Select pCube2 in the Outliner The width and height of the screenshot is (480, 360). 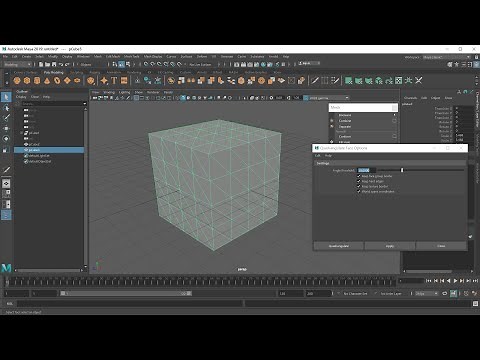pos(34,144)
